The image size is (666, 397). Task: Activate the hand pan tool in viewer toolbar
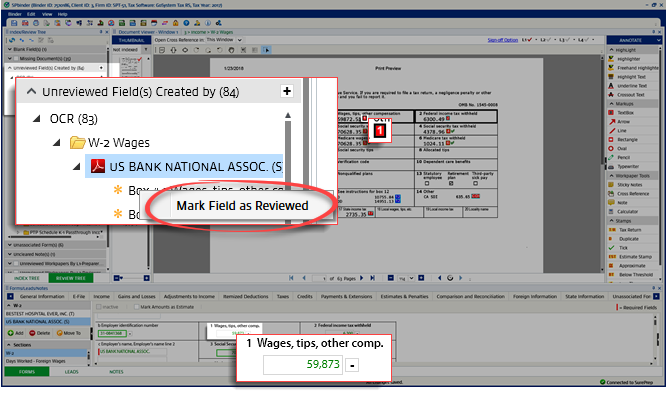click(231, 50)
